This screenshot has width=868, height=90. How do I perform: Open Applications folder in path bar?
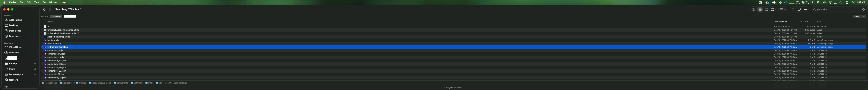(x=67, y=83)
